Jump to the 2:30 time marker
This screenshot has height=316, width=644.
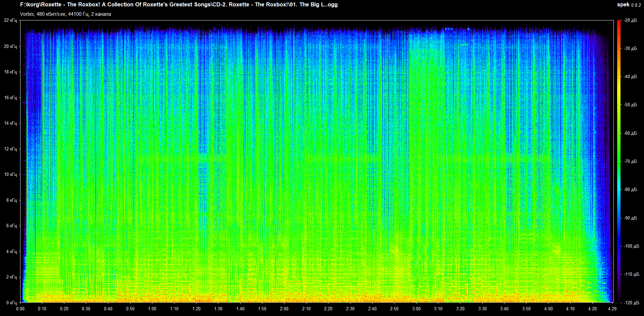pos(350,309)
